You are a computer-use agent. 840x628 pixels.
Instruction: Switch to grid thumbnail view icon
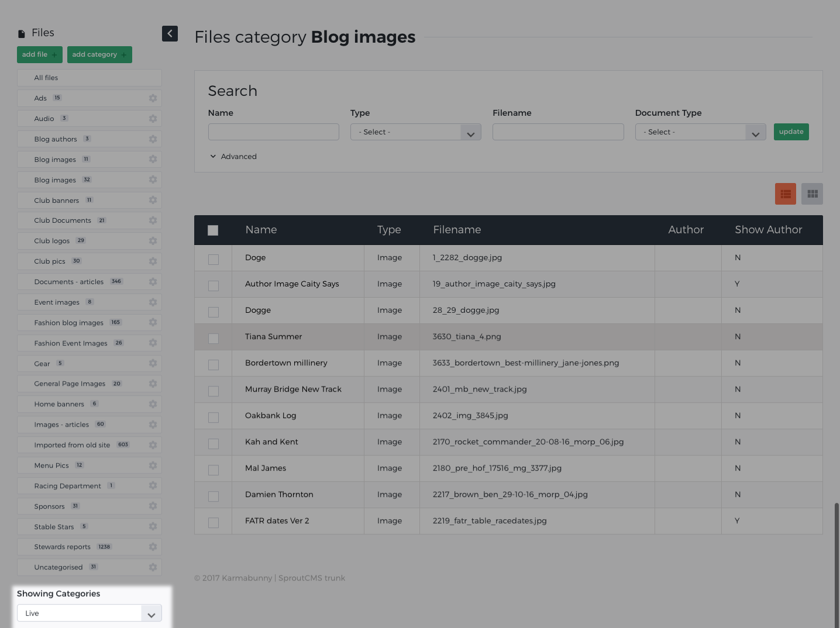point(813,194)
